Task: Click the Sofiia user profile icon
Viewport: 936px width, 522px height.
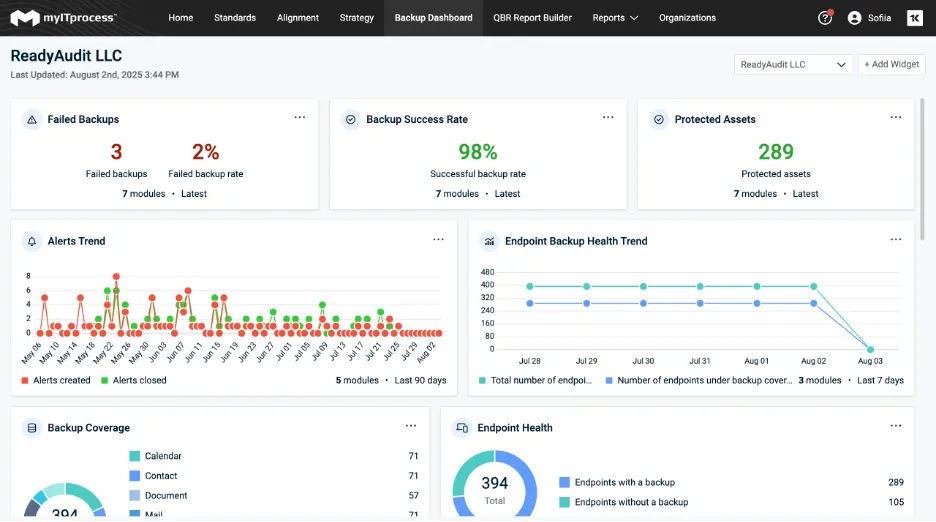Action: coord(854,18)
